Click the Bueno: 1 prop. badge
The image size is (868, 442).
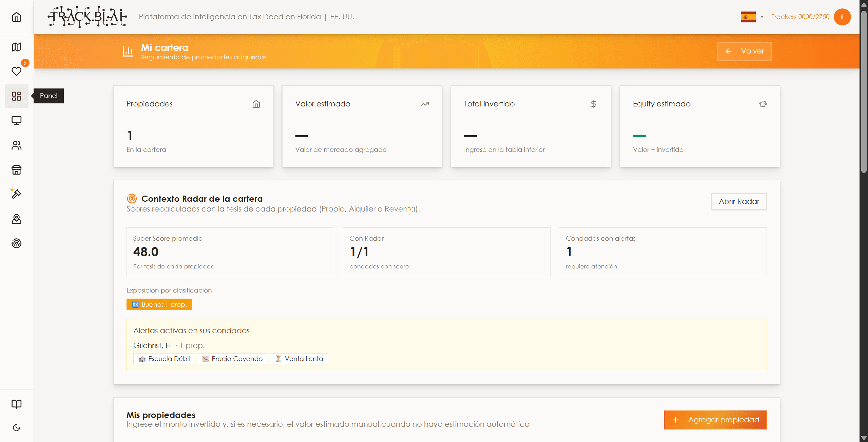[x=159, y=304]
